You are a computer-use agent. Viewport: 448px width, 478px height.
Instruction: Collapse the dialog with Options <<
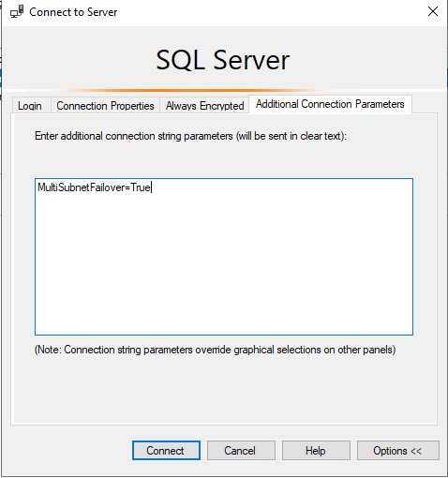click(398, 451)
